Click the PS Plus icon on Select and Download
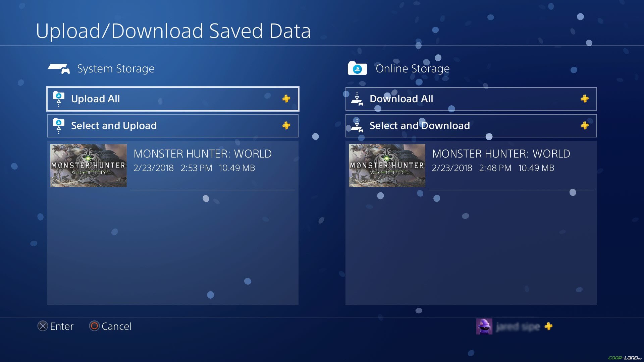Screen dimensions: 644x362 (x=585, y=125)
